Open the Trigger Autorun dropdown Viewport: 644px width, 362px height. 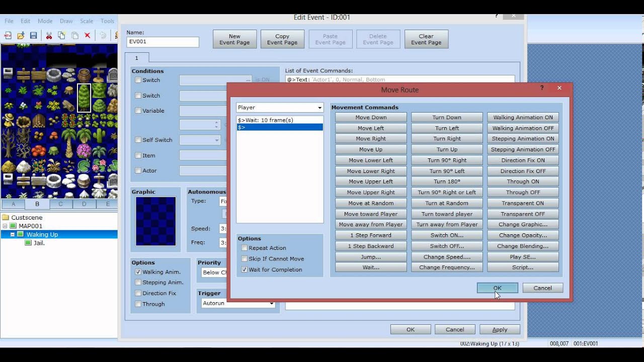click(x=238, y=303)
